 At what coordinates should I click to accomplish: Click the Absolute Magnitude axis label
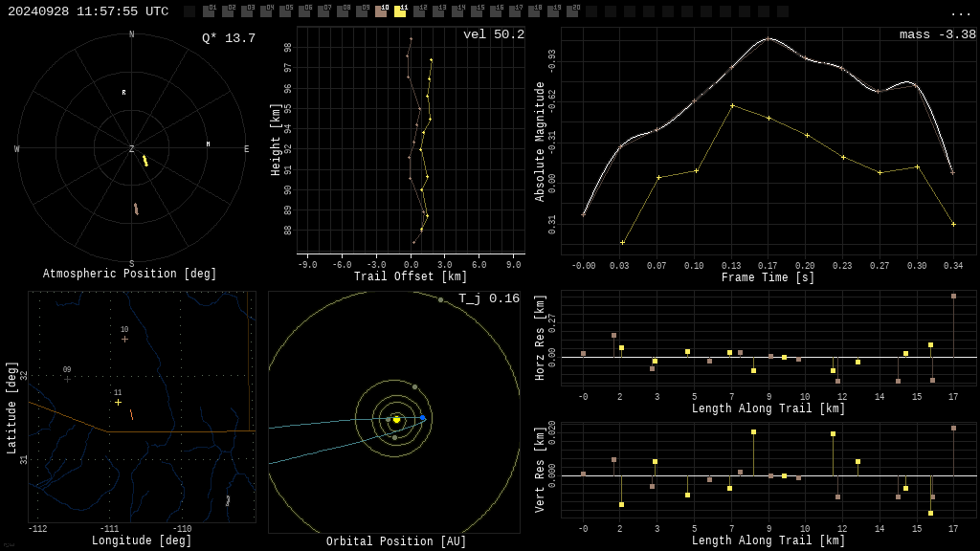[540, 142]
